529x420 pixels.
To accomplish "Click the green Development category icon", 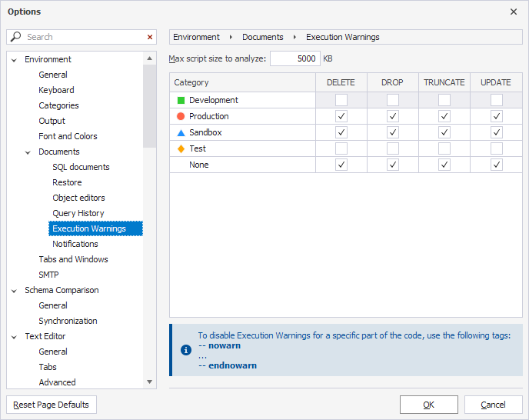I will click(181, 100).
